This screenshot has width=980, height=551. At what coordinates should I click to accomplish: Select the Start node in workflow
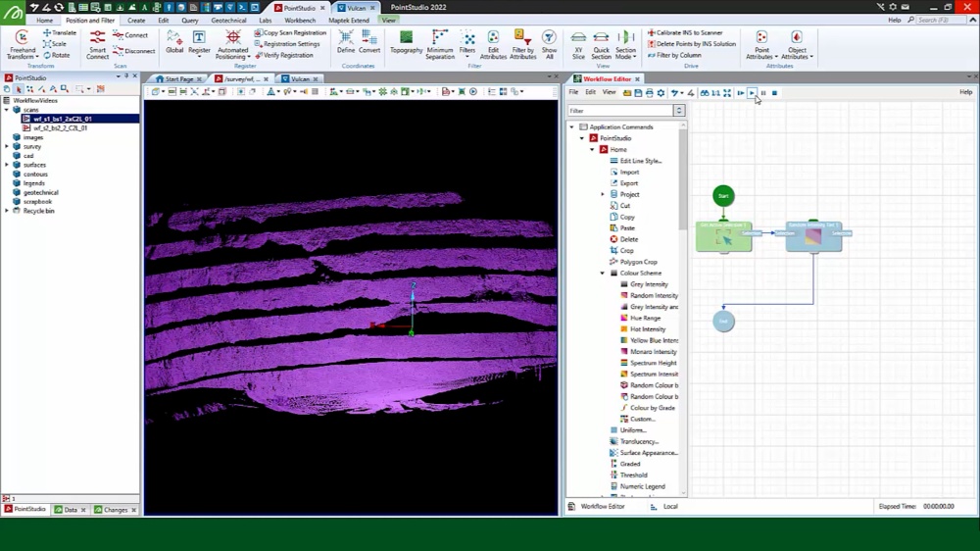(x=723, y=196)
